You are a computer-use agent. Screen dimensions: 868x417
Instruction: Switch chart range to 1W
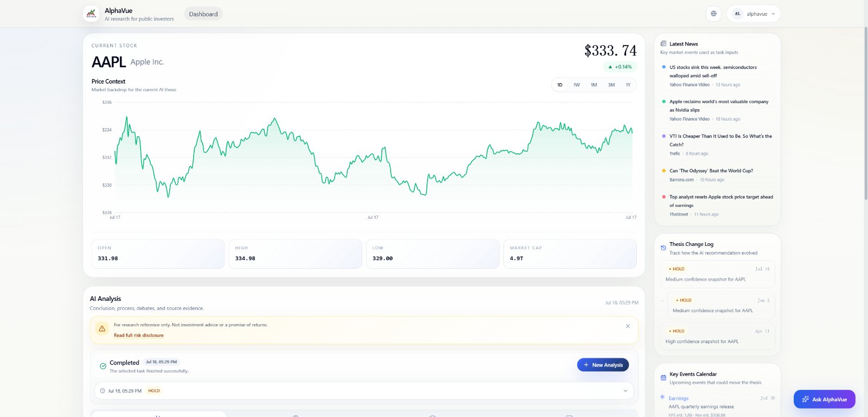pyautogui.click(x=577, y=85)
